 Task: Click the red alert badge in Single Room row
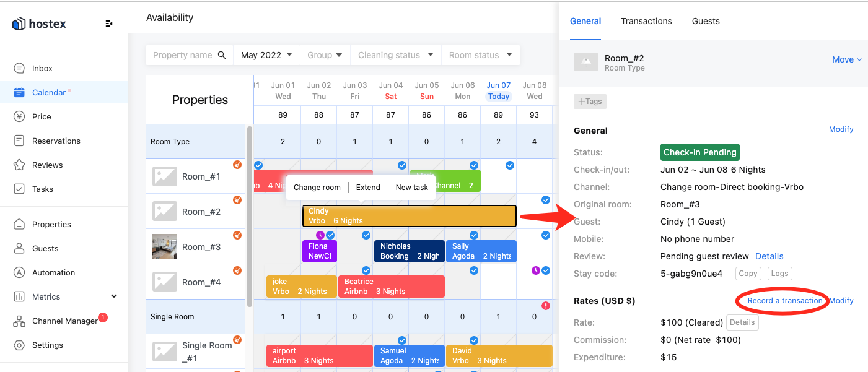[546, 306]
